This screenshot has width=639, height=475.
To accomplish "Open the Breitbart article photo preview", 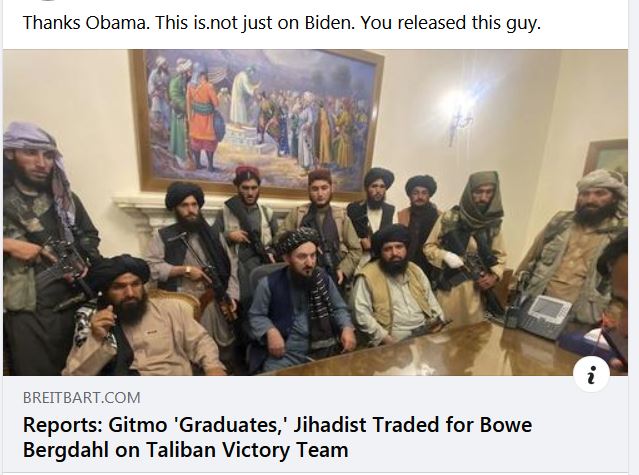I will point(315,212).
